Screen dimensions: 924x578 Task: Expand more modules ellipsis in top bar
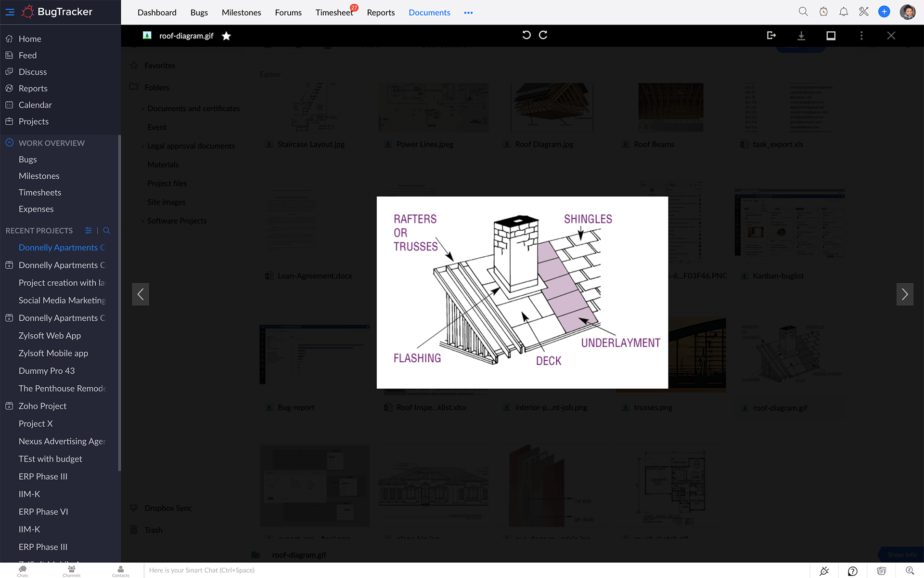[x=468, y=13]
